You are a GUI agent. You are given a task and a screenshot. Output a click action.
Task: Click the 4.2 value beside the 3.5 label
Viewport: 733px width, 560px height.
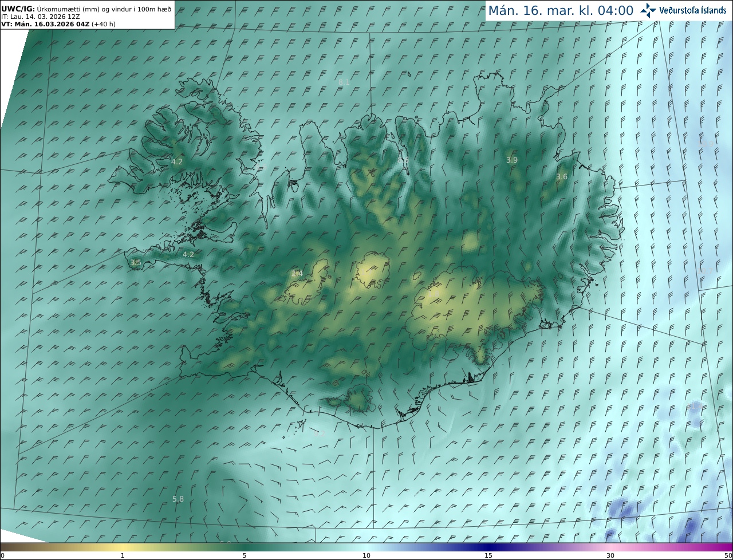188,255
